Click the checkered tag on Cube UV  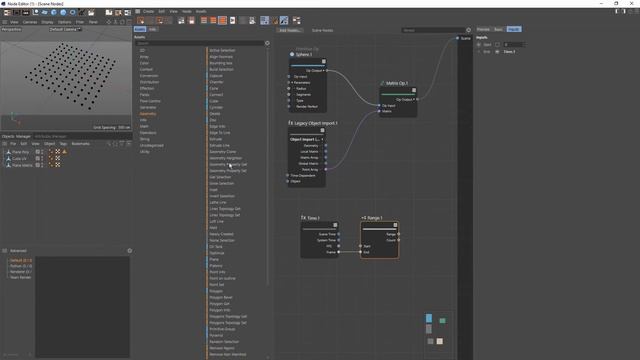(58, 158)
